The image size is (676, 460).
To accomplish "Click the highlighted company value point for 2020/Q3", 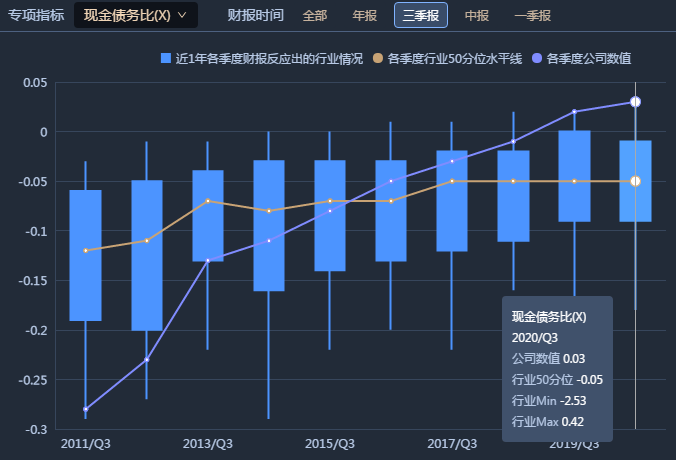I will [635, 102].
